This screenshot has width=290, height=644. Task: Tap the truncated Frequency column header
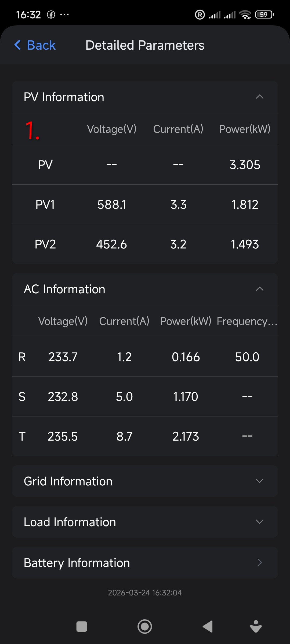(x=247, y=321)
